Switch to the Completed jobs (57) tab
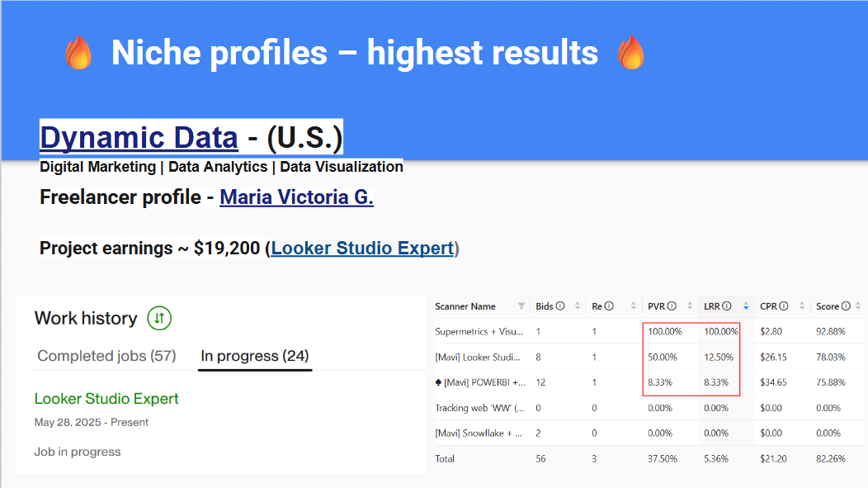Screen dimensions: 868x488 [x=106, y=356]
